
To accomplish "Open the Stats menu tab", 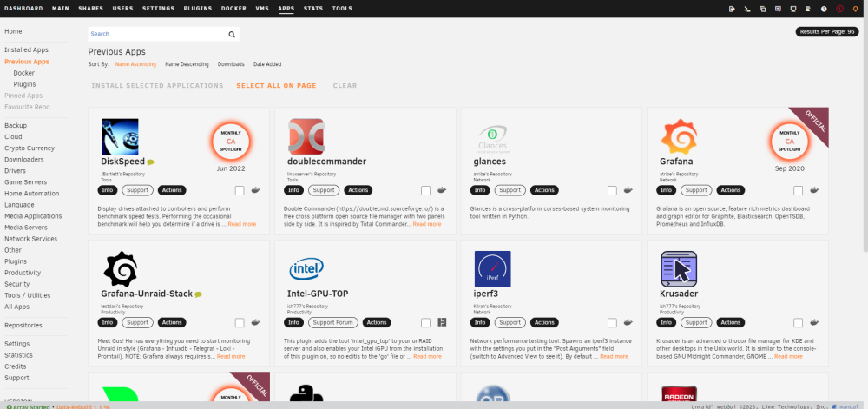I will point(313,9).
